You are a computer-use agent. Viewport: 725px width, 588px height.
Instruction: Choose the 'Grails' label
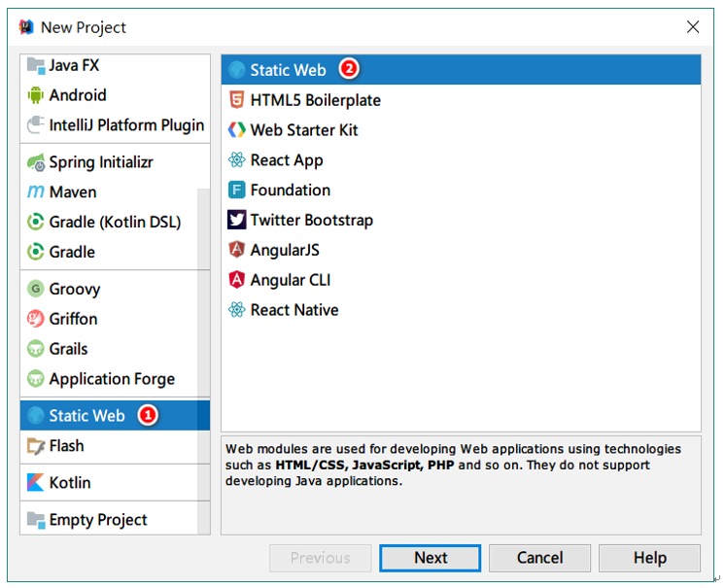tap(68, 349)
